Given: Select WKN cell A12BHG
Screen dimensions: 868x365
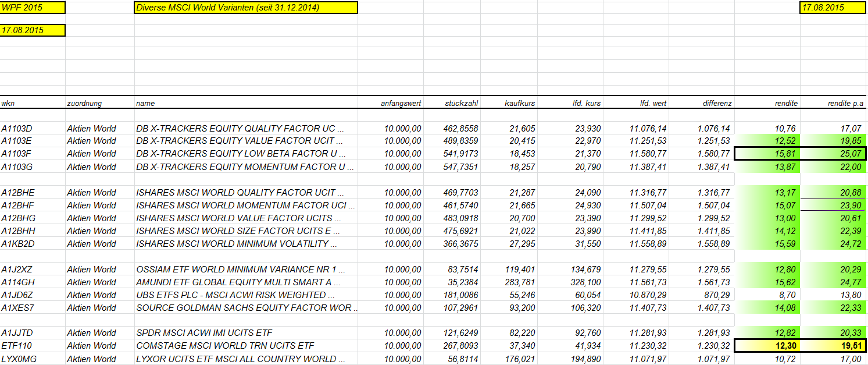Looking at the screenshot, I should [x=33, y=218].
